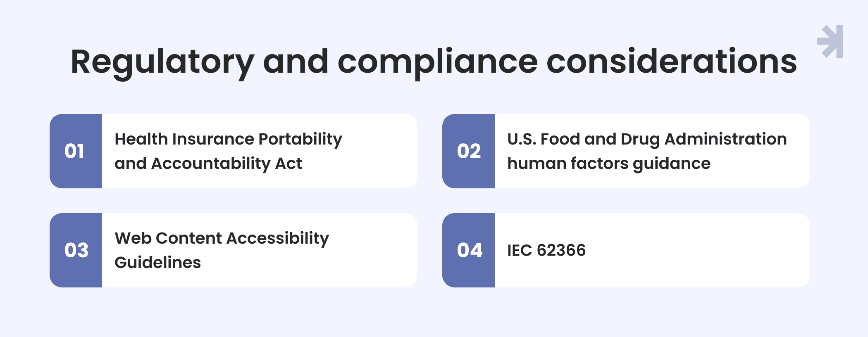Click the word "compliance" in the heading
Image resolution: width=868 pixels, height=337 pixels.
tap(437, 62)
